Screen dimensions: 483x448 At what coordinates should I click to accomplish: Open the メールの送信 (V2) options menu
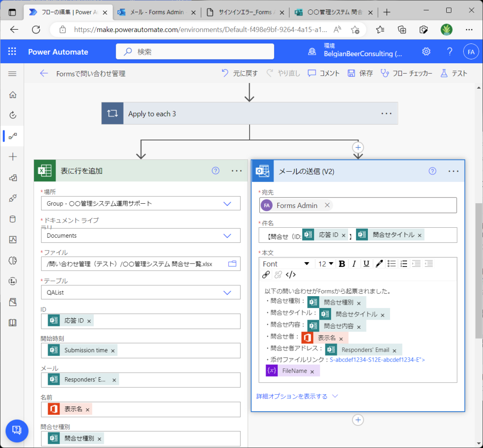tap(453, 171)
